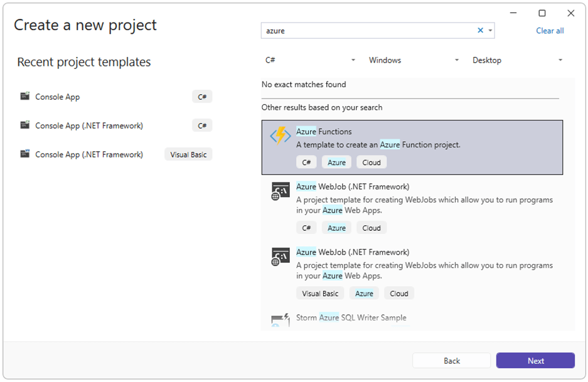Click the Console App (.NET Framework) template icon
Image resolution: width=588 pixels, height=382 pixels.
[x=24, y=125]
